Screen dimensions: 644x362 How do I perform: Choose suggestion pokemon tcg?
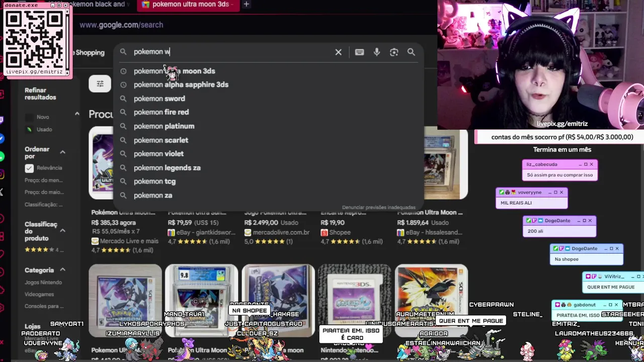154,182
